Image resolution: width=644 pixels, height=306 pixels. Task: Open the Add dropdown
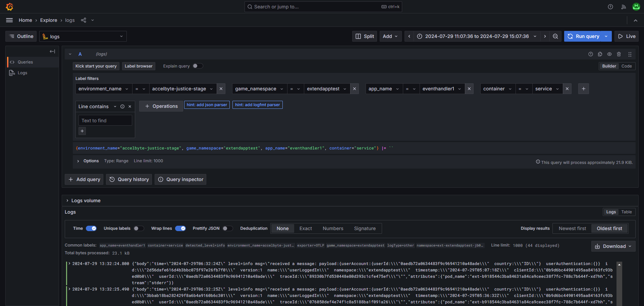coord(390,36)
